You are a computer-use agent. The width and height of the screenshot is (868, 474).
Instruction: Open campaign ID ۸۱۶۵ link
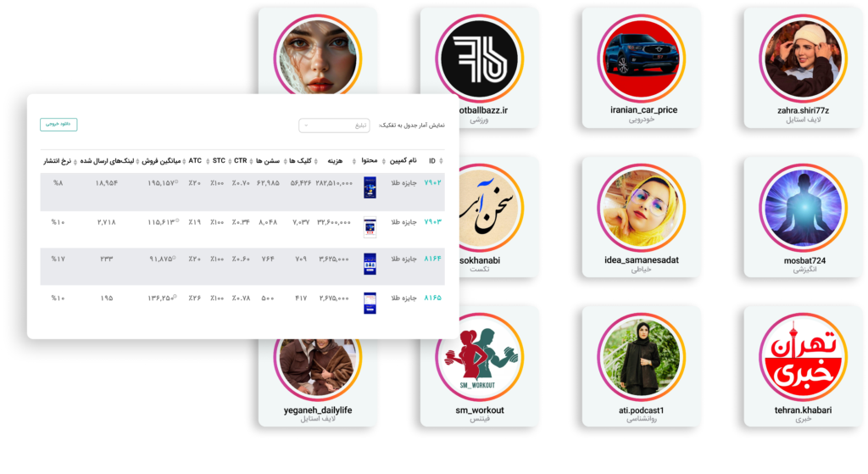tap(432, 298)
